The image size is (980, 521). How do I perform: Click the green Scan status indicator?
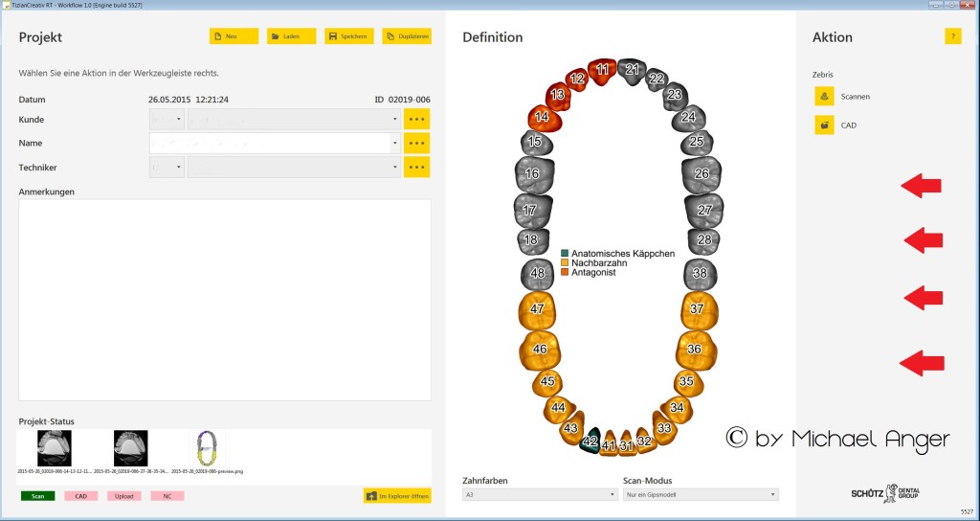pos(37,496)
